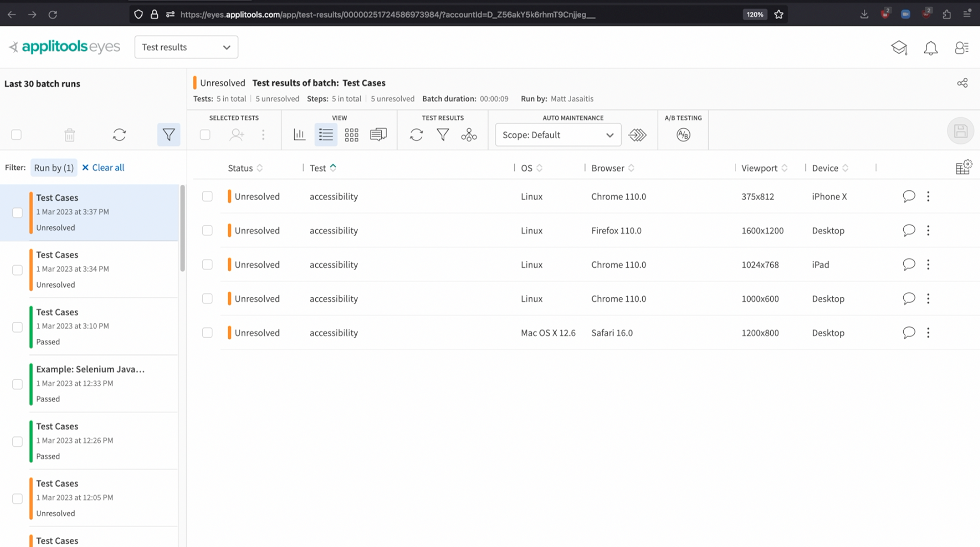Refresh the batch runs list
The image size is (980, 547).
coord(119,135)
